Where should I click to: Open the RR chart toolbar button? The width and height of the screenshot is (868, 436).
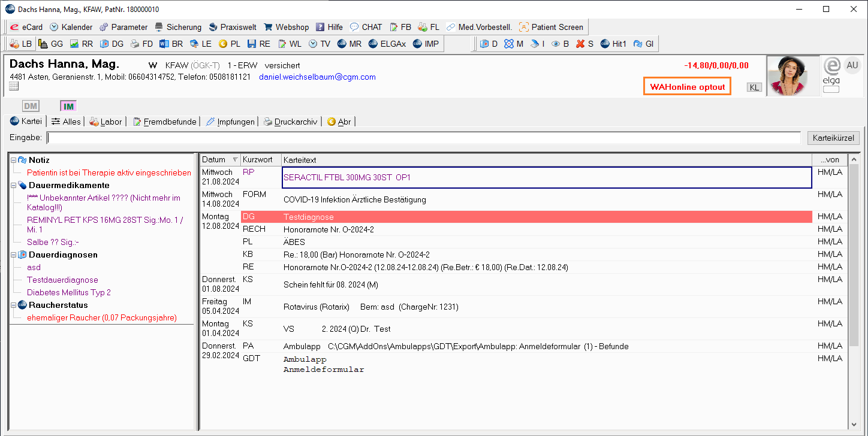pos(82,44)
